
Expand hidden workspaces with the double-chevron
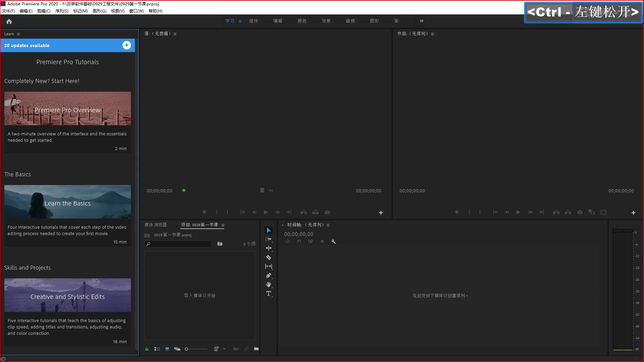(421, 21)
